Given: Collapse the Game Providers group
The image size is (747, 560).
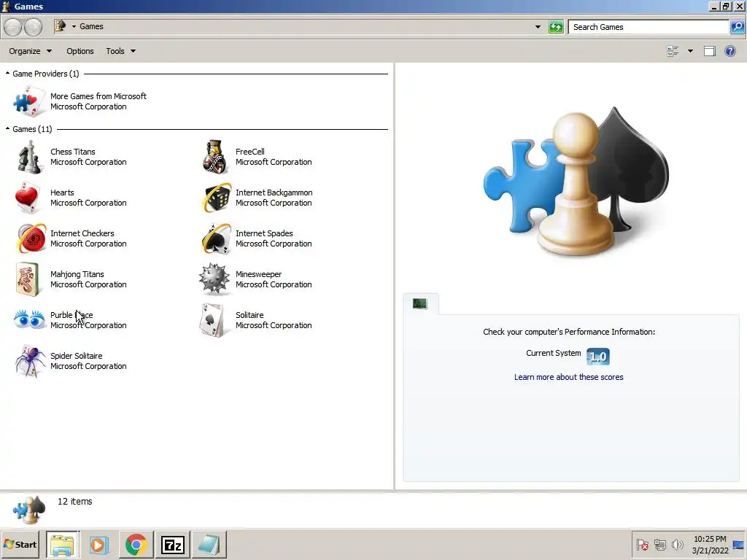Looking at the screenshot, I should click(7, 74).
